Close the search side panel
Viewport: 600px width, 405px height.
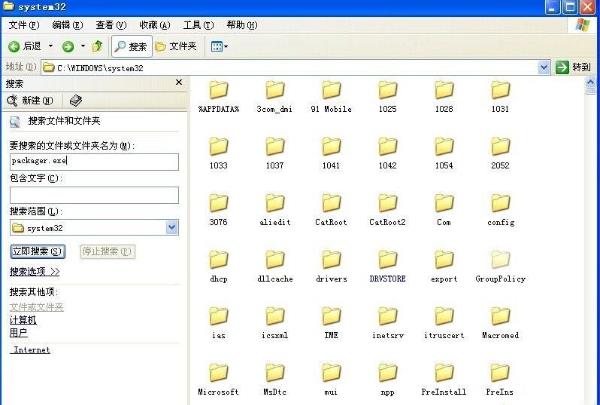pyautogui.click(x=179, y=83)
